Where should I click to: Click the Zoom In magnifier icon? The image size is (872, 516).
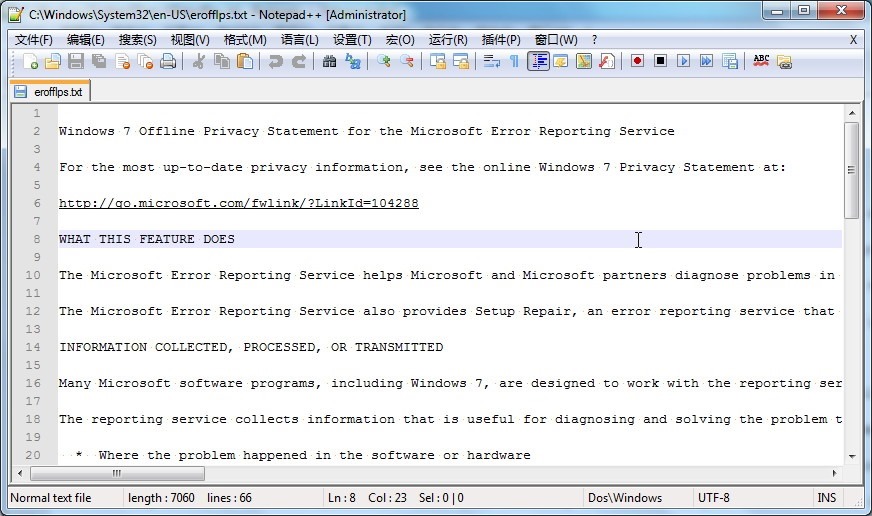click(383, 61)
